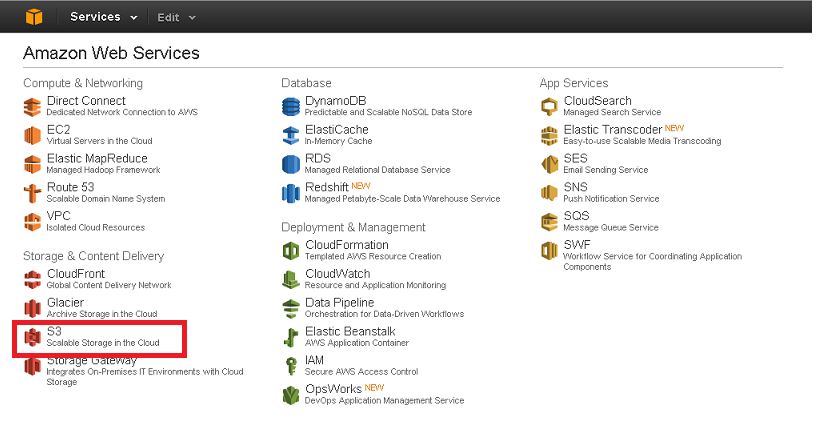Open the Data Pipeline link
The image size is (818, 426).
point(340,302)
